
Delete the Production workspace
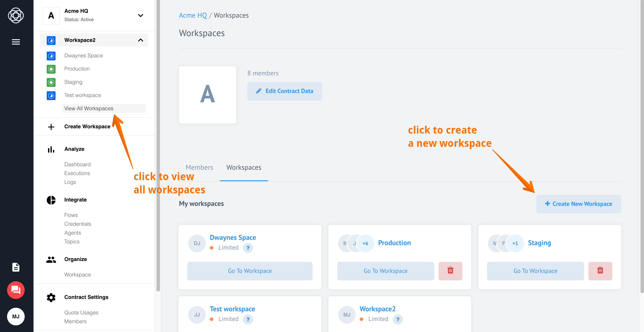450,270
